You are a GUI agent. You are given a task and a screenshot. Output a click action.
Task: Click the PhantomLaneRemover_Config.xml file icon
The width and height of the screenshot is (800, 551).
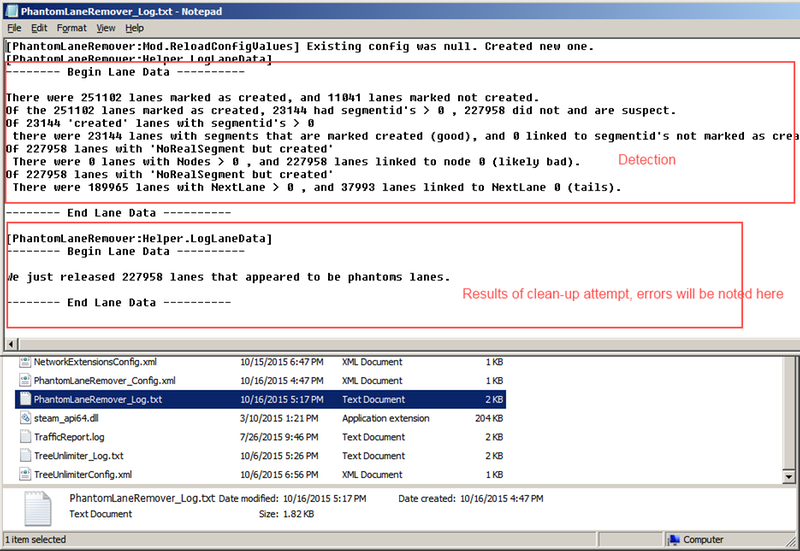[x=24, y=381]
